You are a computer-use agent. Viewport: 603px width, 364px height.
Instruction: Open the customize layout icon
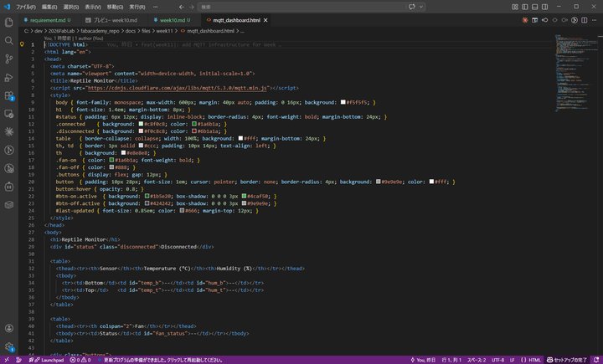coord(515,7)
